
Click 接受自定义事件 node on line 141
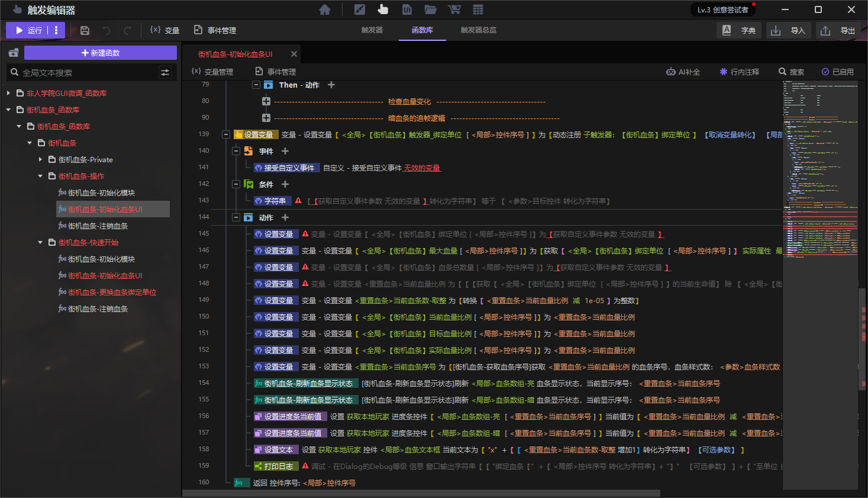[x=287, y=168]
